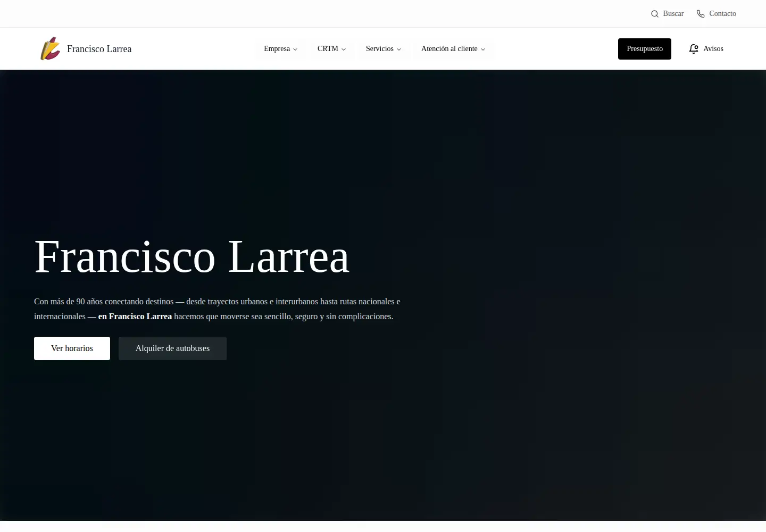Click the bell icon next to Avisos
Screen dimensions: 766x532
694,49
